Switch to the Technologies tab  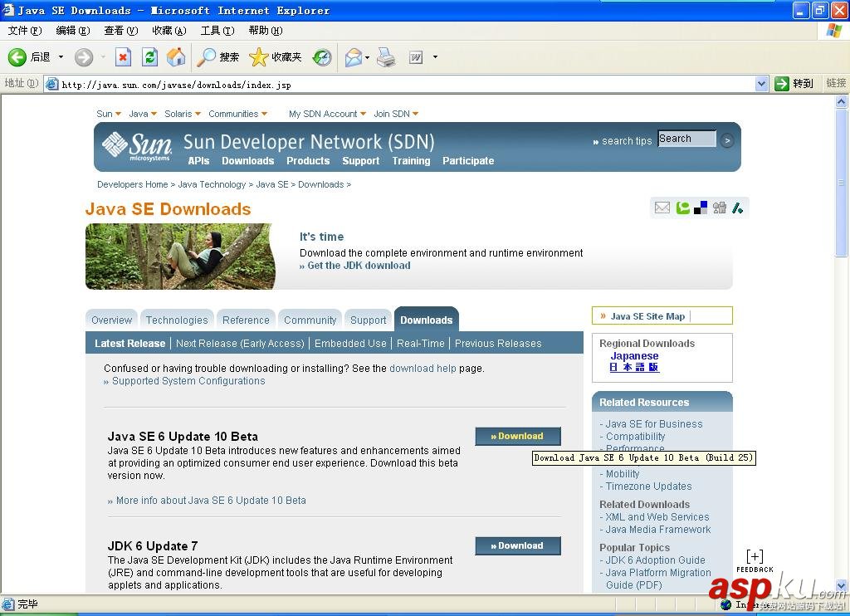[x=177, y=320]
